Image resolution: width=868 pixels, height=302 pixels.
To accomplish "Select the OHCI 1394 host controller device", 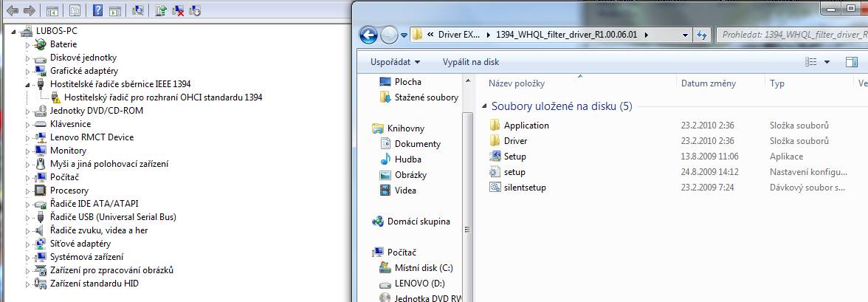I will pyautogui.click(x=162, y=97).
